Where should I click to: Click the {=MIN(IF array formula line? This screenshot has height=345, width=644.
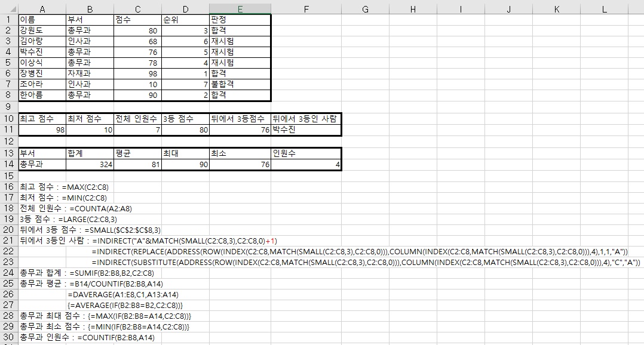click(x=105, y=326)
